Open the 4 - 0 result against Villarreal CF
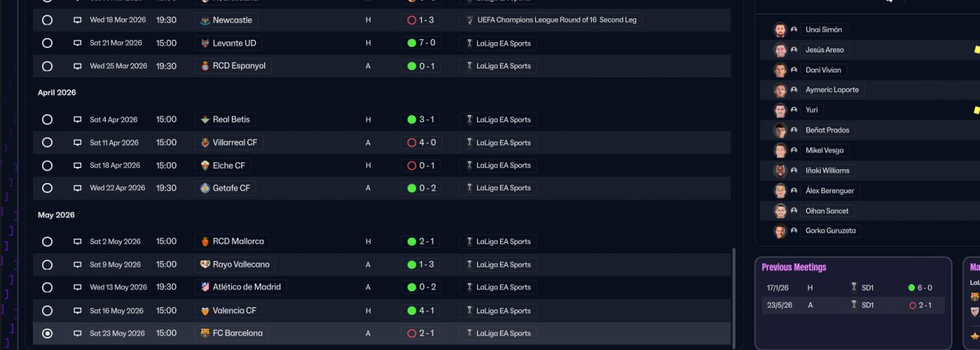This screenshot has height=350, width=980. (420, 142)
